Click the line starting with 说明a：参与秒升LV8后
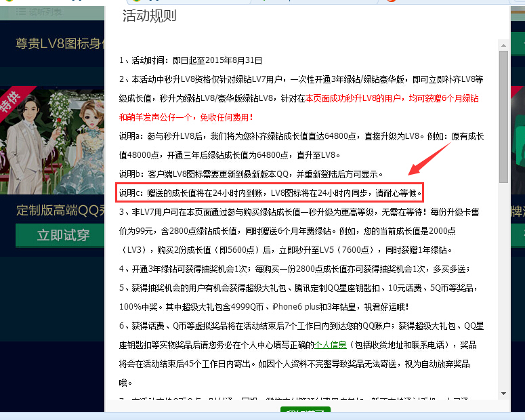525x420 pixels. [301, 136]
